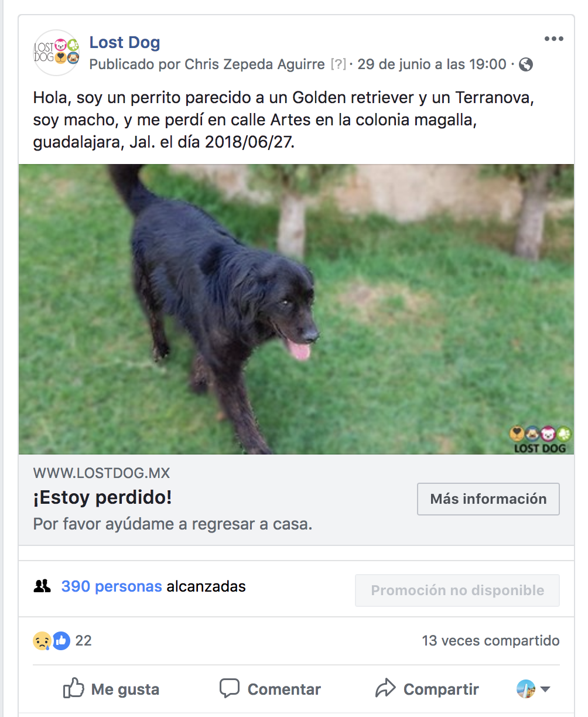Click the Compartir arrow icon
Screen dimensions: 588x717
385,688
